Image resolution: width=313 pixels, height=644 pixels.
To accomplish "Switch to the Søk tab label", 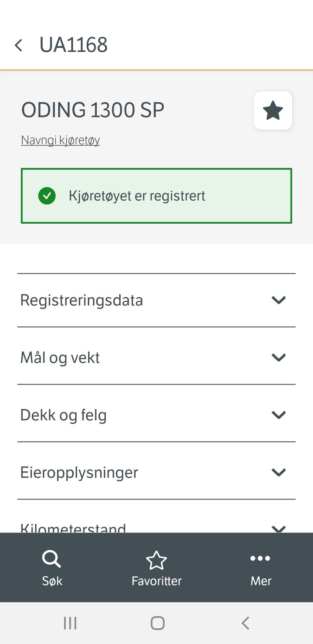I will (52, 581).
